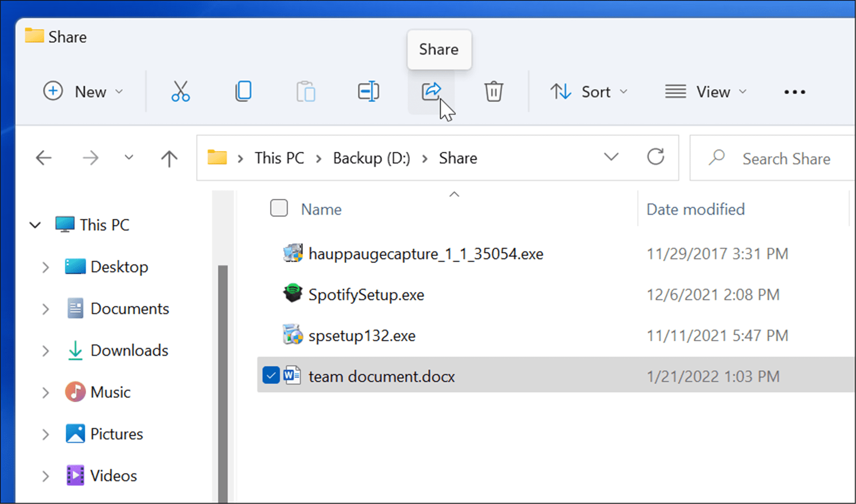
Task: Rename the selected file
Action: point(368,91)
